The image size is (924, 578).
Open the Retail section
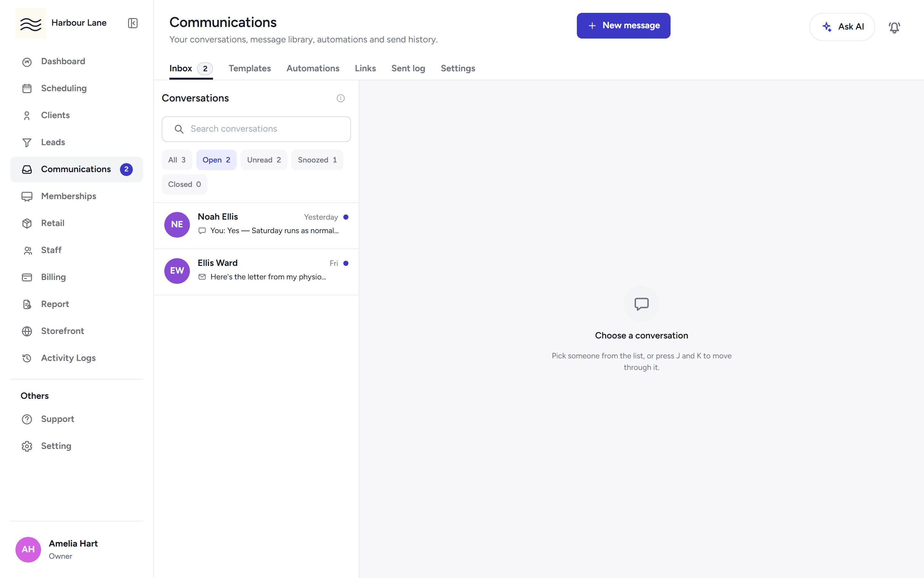(x=76, y=223)
